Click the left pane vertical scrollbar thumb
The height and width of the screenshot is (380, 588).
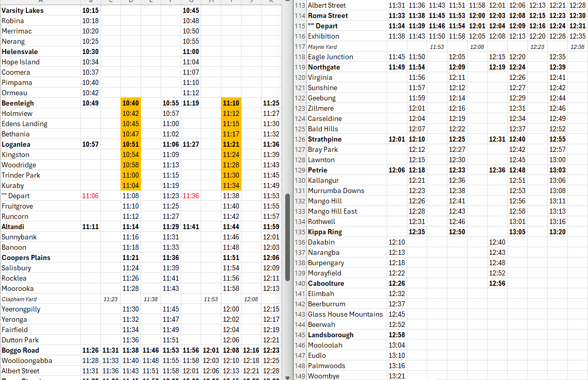click(x=288, y=237)
